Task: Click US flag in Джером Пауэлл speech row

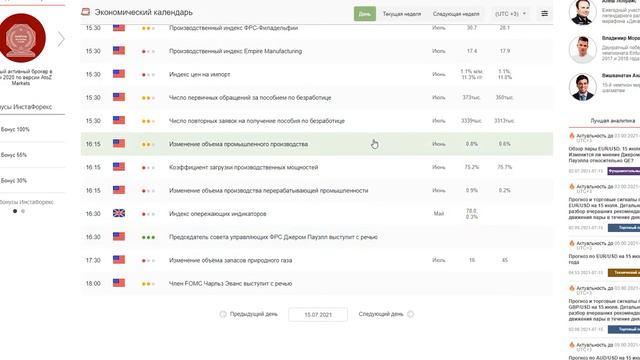Action: (x=119, y=236)
